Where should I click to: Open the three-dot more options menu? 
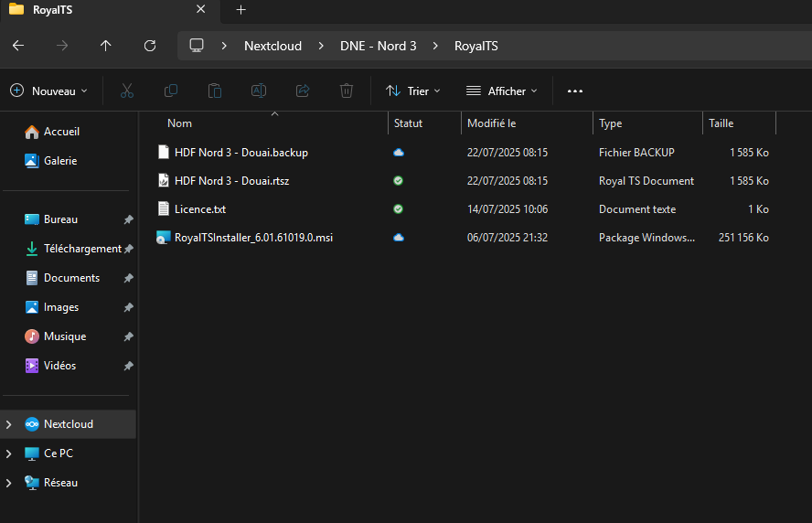[x=575, y=91]
